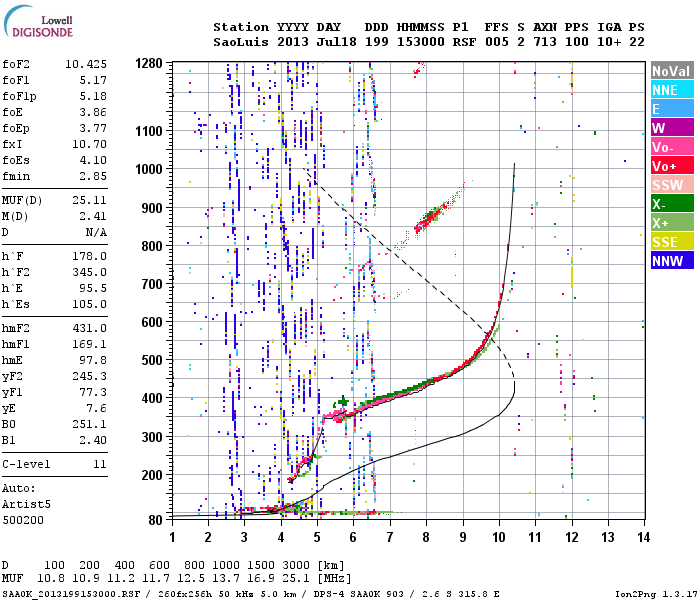Click the 500 km height axis label

(152, 360)
